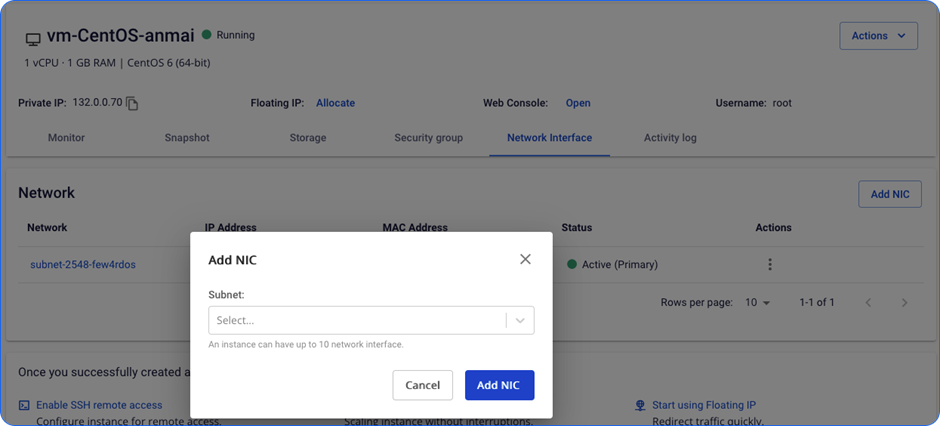Open the Web Console link
This screenshot has width=940, height=426.
(578, 103)
